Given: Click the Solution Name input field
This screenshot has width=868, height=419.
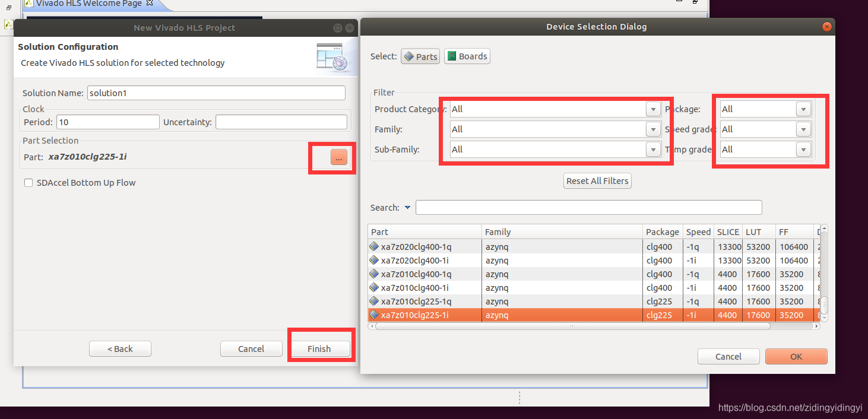Looking at the screenshot, I should (216, 93).
